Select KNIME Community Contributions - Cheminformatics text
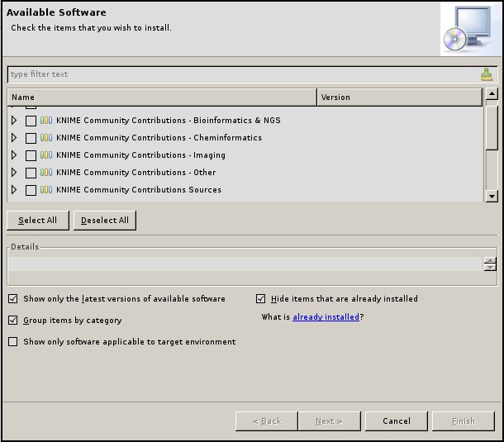Image resolution: width=504 pixels, height=442 pixels. (x=159, y=138)
